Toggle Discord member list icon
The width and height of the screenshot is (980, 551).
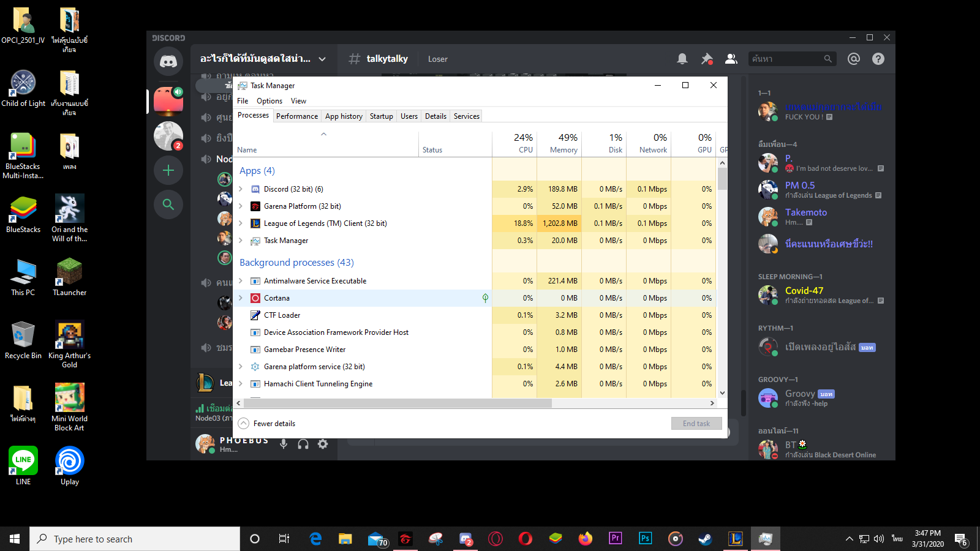click(x=731, y=59)
